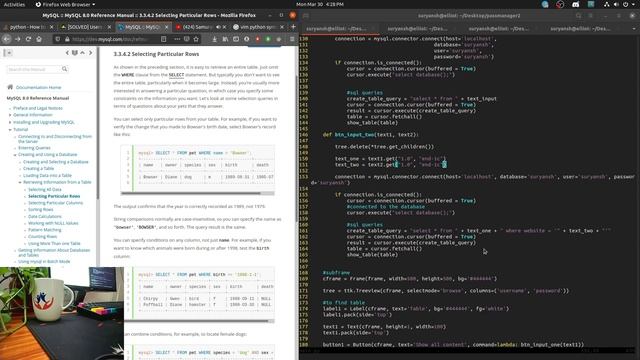Search in the terminal window
This screenshot has height=360, width=640.
(578, 16)
